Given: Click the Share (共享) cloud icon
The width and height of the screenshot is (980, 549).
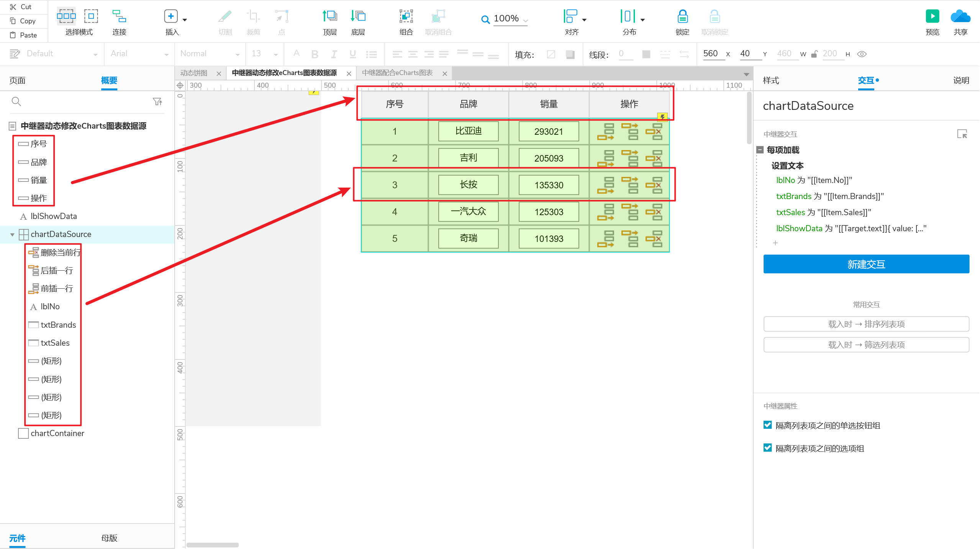Looking at the screenshot, I should 960,17.
